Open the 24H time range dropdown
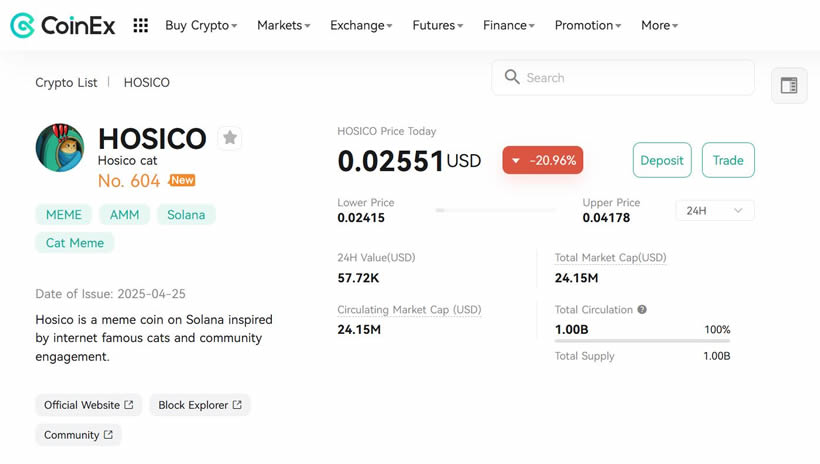This screenshot has width=820, height=464. tap(715, 211)
